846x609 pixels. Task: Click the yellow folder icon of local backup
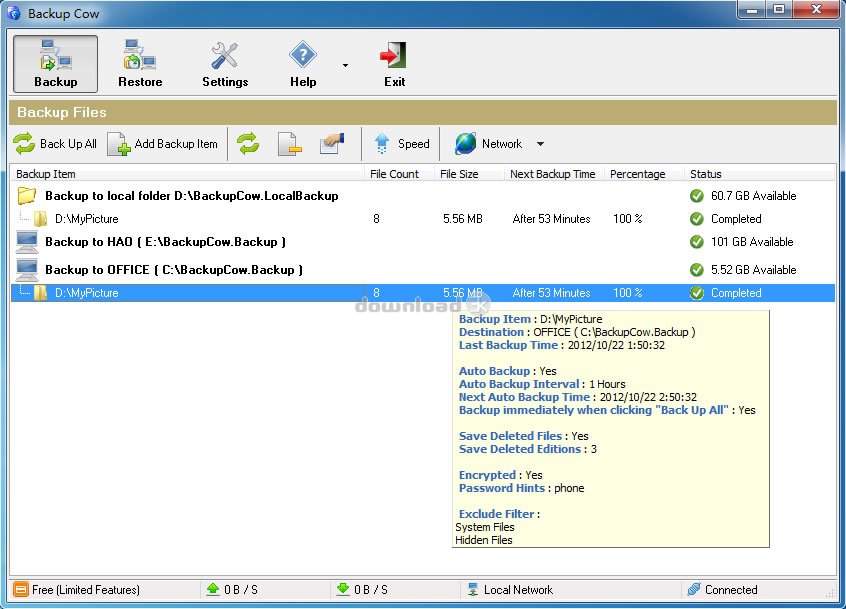point(26,196)
